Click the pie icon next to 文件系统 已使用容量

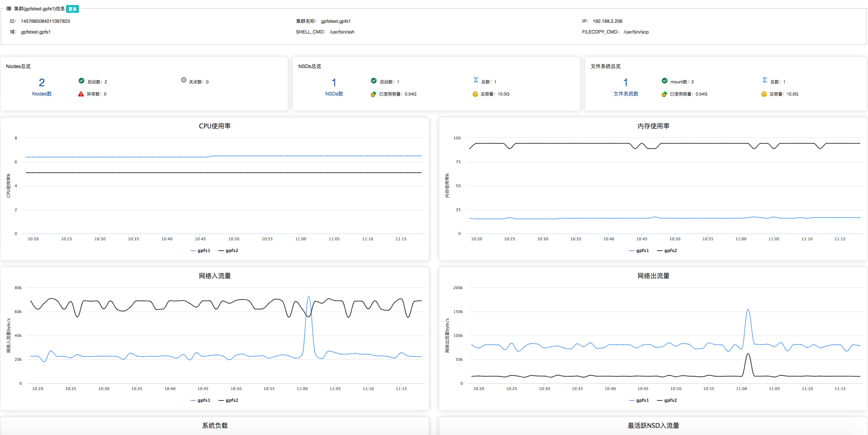pyautogui.click(x=664, y=94)
